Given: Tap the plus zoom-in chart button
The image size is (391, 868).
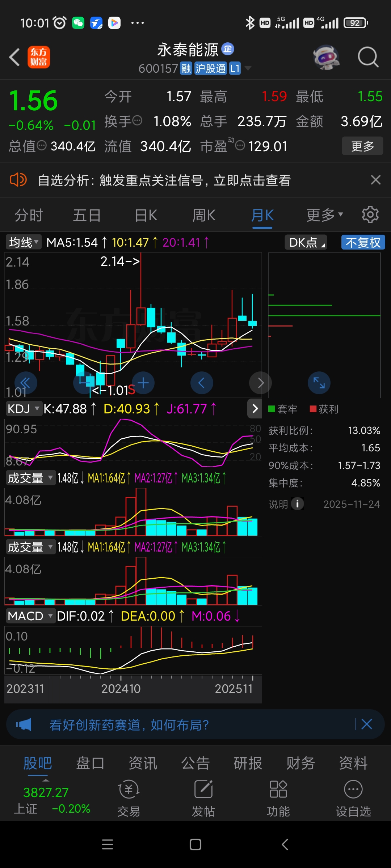Looking at the screenshot, I should (143, 383).
